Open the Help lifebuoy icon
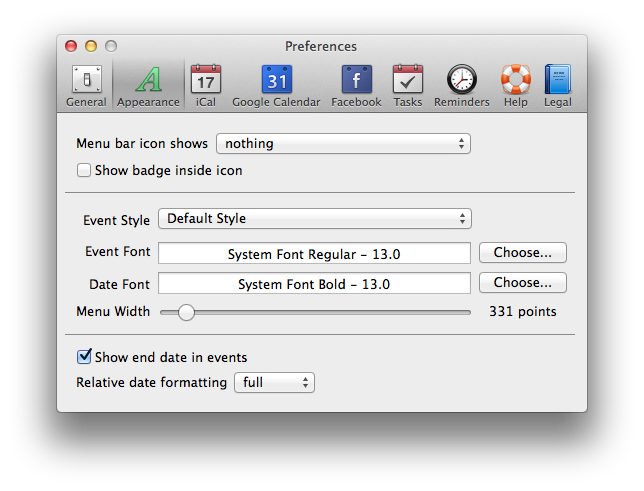 [516, 80]
